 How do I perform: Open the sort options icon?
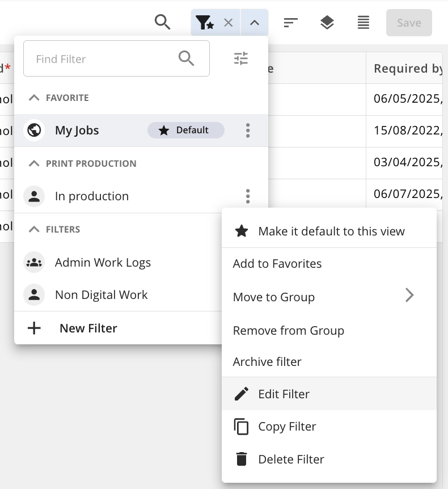[x=290, y=23]
